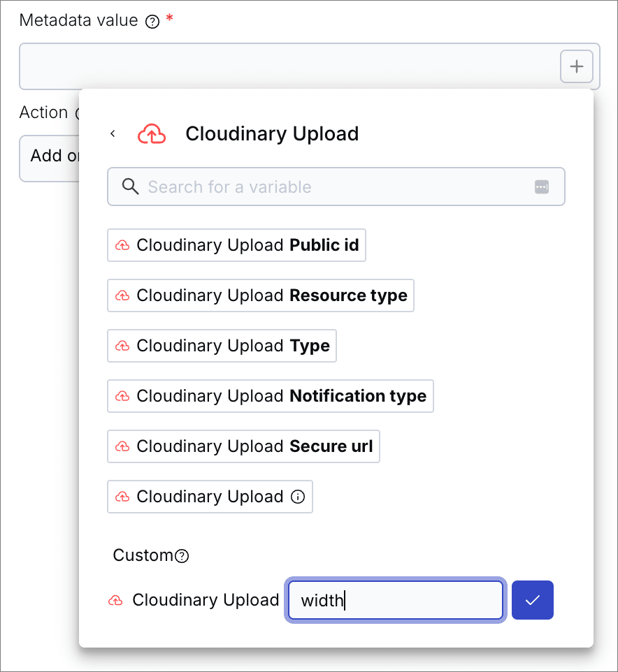Insert Cloudinary Upload Secure url variable
The width and height of the screenshot is (618, 672).
coord(243,446)
